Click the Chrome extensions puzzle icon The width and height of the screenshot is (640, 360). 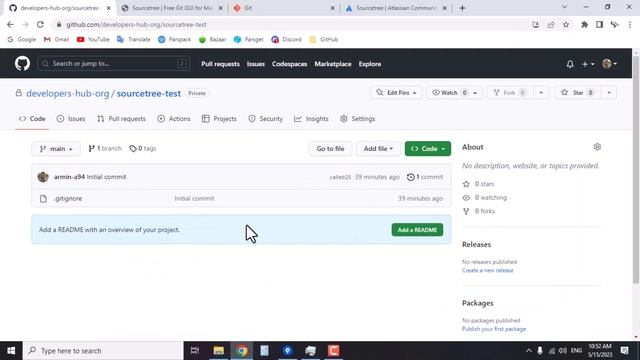coord(584,24)
